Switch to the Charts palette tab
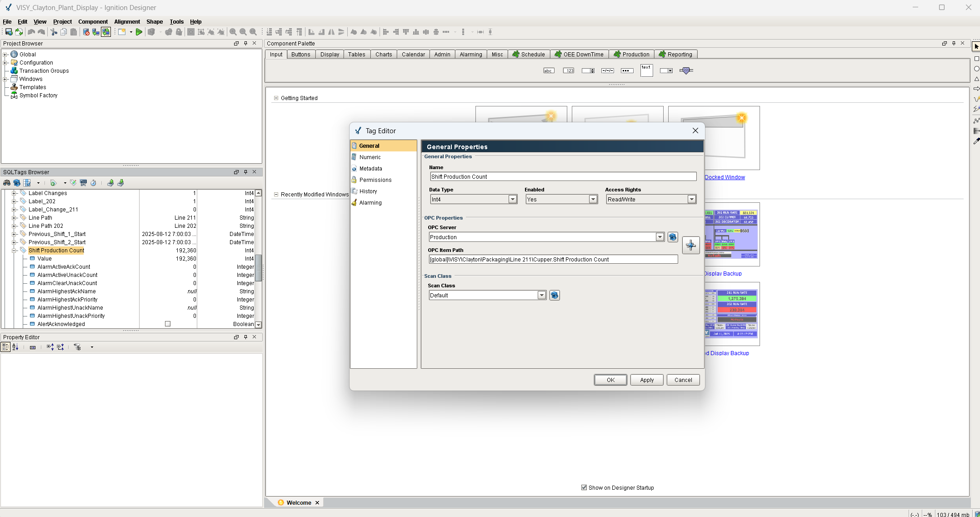 point(383,54)
